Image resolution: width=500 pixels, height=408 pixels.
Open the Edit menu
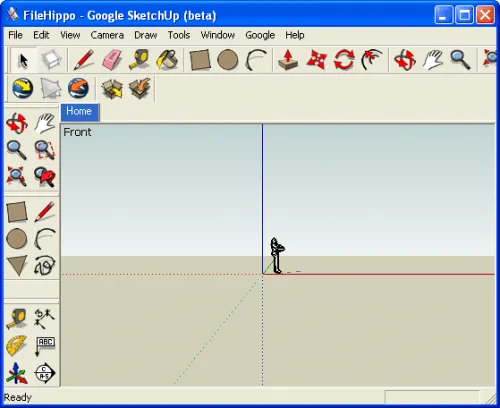(x=41, y=35)
